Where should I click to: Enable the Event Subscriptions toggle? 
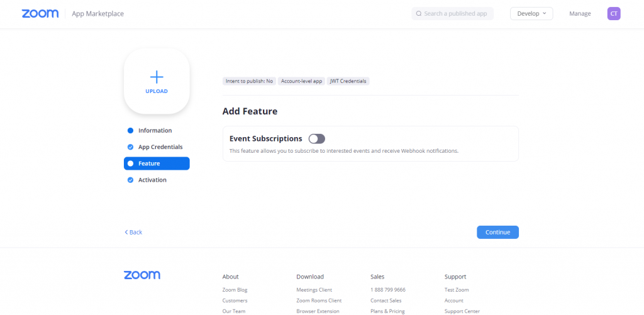click(x=316, y=138)
